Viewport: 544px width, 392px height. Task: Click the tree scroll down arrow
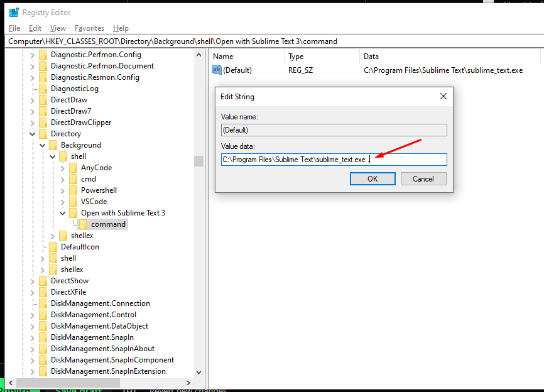point(199,373)
